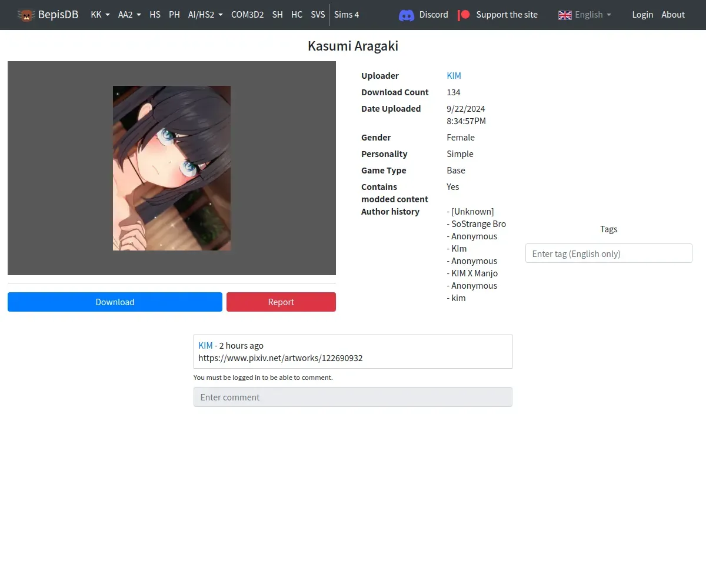Click the BepisDB logo icon

(x=26, y=15)
